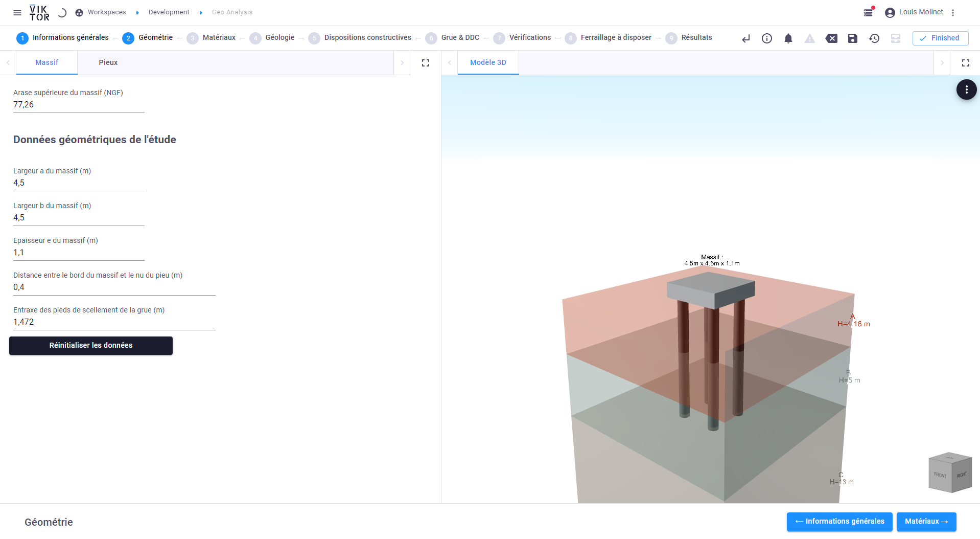Go to step 3 Matériaux
The width and height of the screenshot is (980, 539).
[211, 38]
